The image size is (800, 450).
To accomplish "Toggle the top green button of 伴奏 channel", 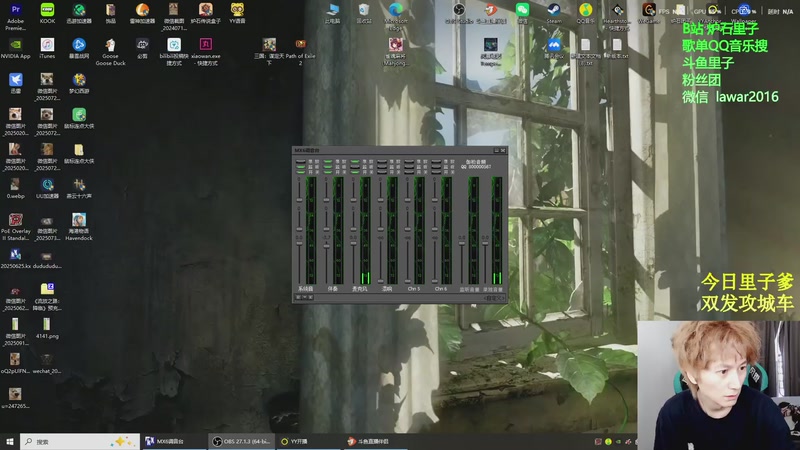I will [x=328, y=161].
